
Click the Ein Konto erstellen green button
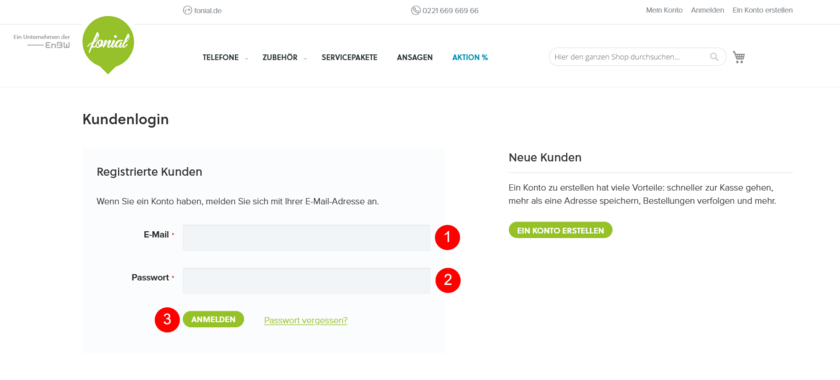point(560,230)
